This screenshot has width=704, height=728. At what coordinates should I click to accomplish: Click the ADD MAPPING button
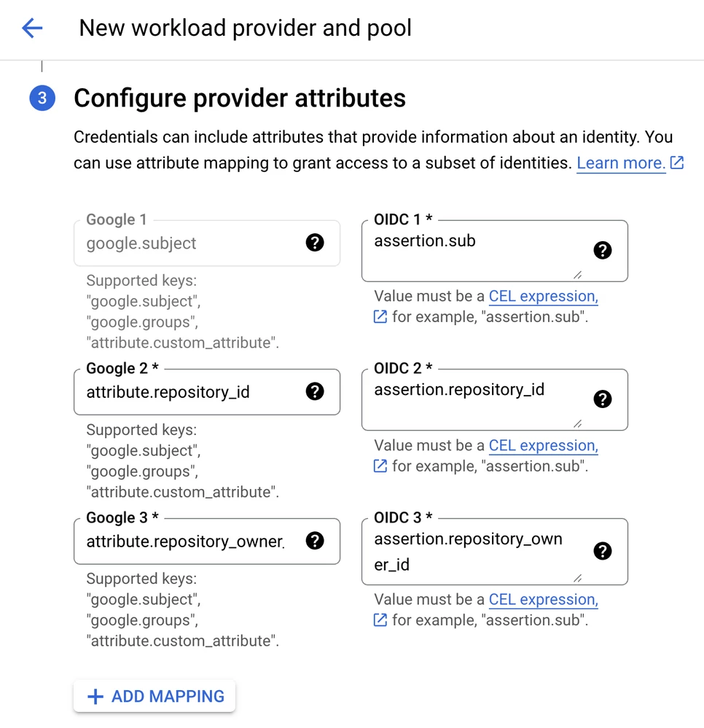(155, 697)
